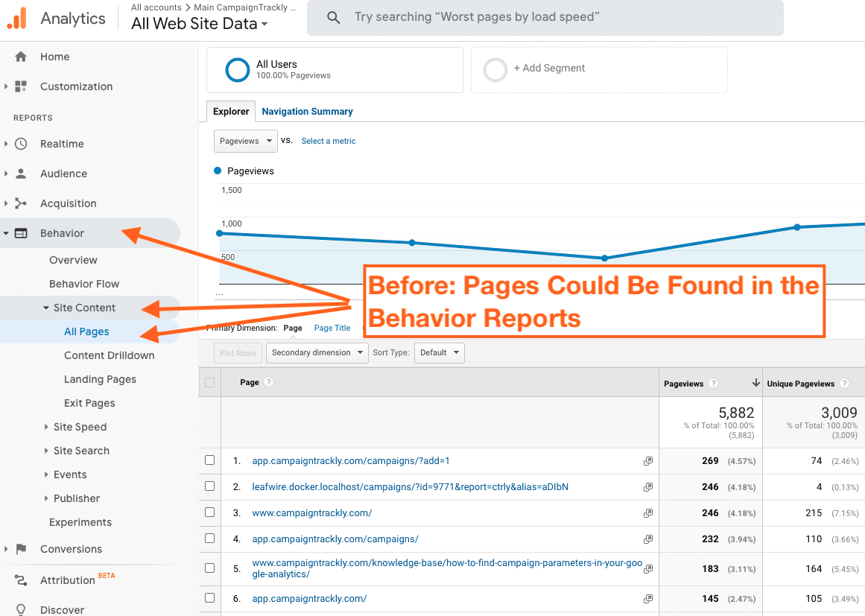Select the All Pages report
Image resolution: width=865 pixels, height=616 pixels.
coord(86,332)
